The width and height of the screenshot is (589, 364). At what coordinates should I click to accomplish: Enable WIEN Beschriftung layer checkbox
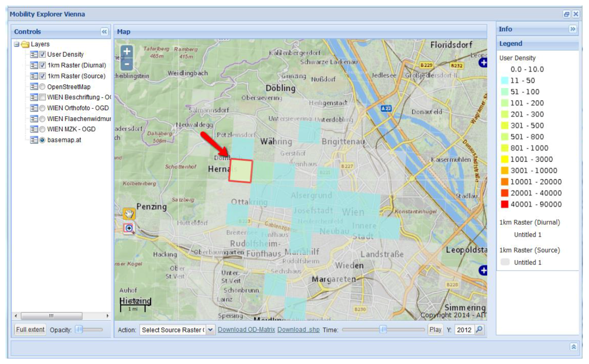(x=42, y=97)
